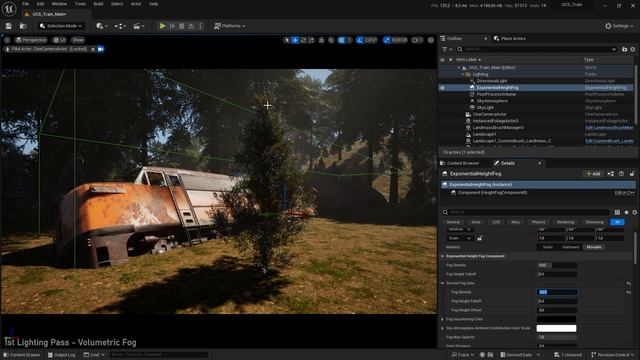The height and width of the screenshot is (360, 640).
Task: Open the Tools menu
Action: pyautogui.click(x=80, y=4)
